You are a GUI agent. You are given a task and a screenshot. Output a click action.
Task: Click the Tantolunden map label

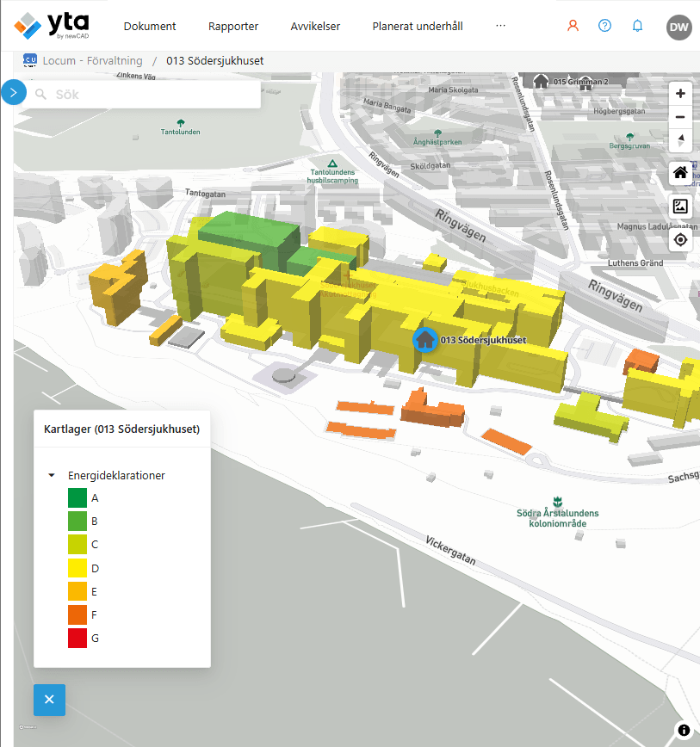coord(180,132)
